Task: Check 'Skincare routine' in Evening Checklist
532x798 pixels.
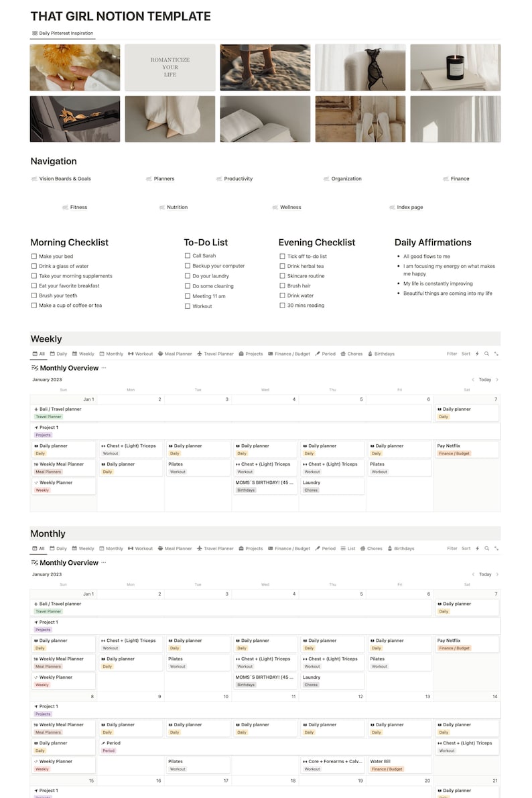Action: [282, 276]
